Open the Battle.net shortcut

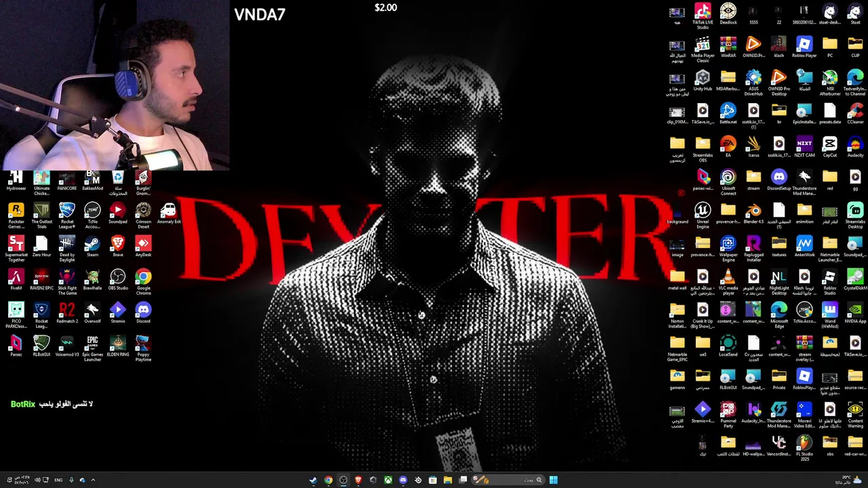(728, 114)
